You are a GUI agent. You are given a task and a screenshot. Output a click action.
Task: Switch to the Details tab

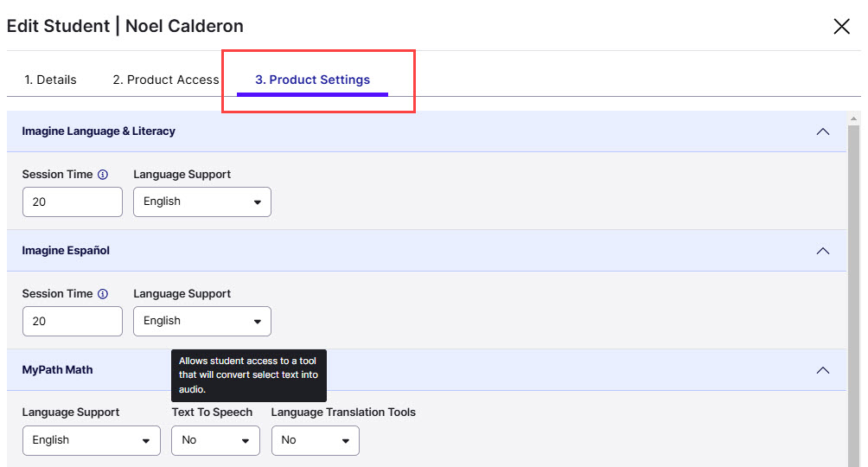click(x=50, y=80)
